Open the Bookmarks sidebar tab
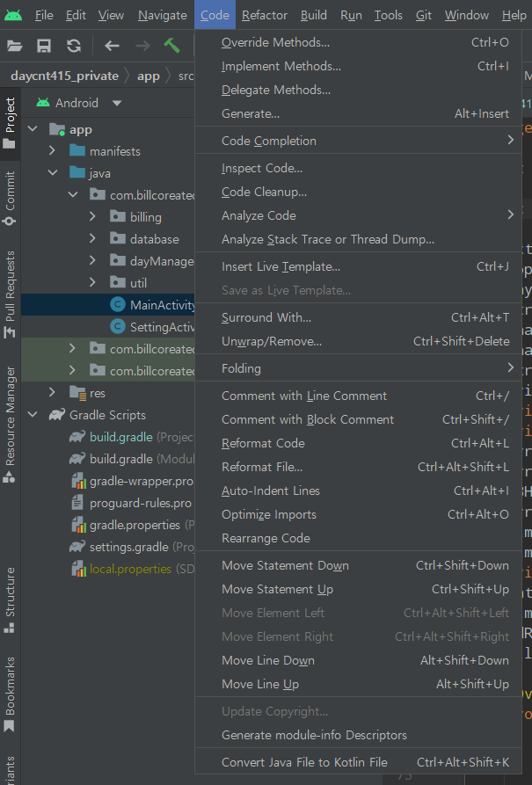 pos(10,694)
